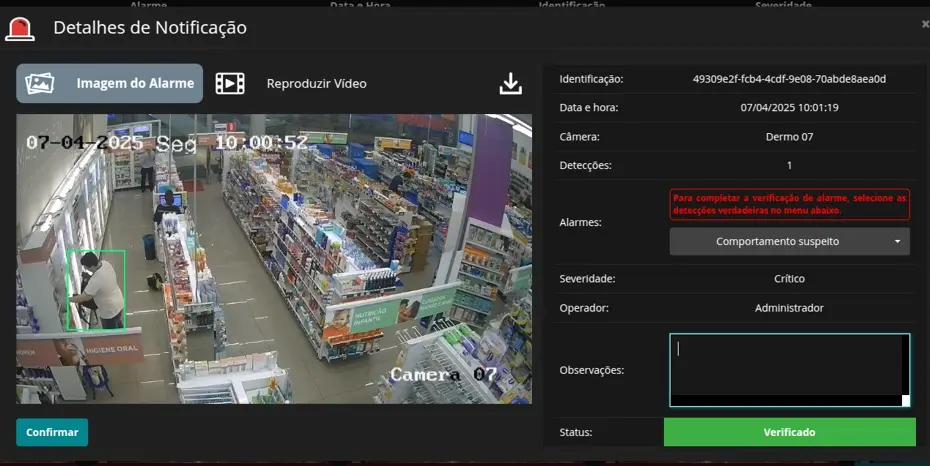Click the film strip video icon
930x466 pixels.
(230, 84)
